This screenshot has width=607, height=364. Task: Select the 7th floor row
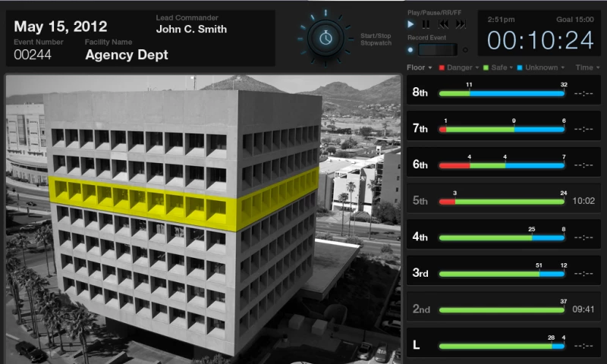(x=504, y=126)
